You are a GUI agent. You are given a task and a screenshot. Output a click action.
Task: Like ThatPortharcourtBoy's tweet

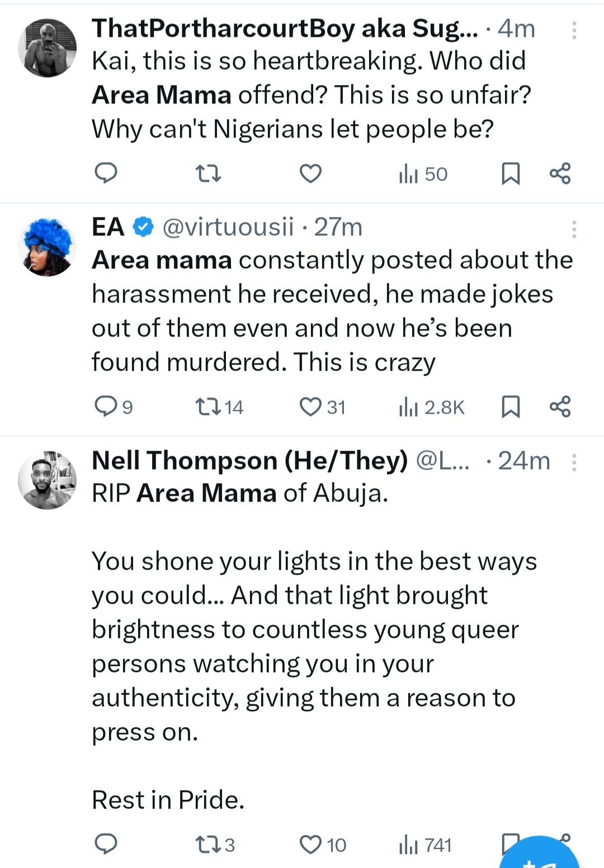click(310, 173)
